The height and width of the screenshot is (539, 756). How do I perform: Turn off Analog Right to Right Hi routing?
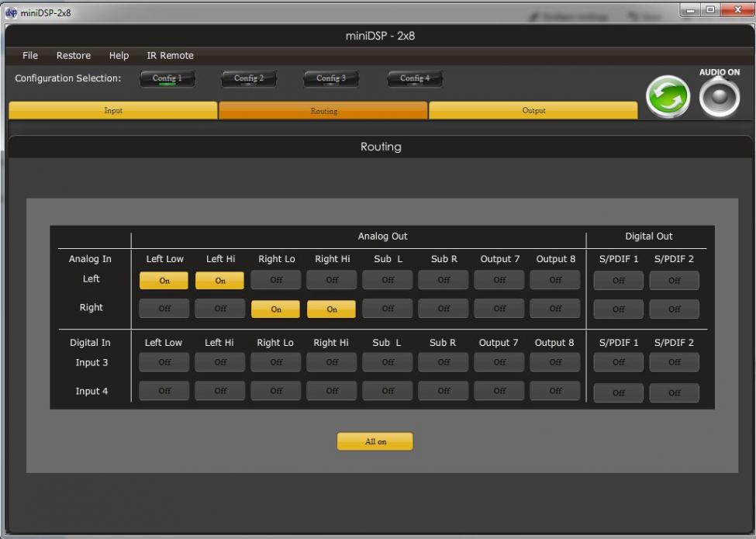point(332,309)
